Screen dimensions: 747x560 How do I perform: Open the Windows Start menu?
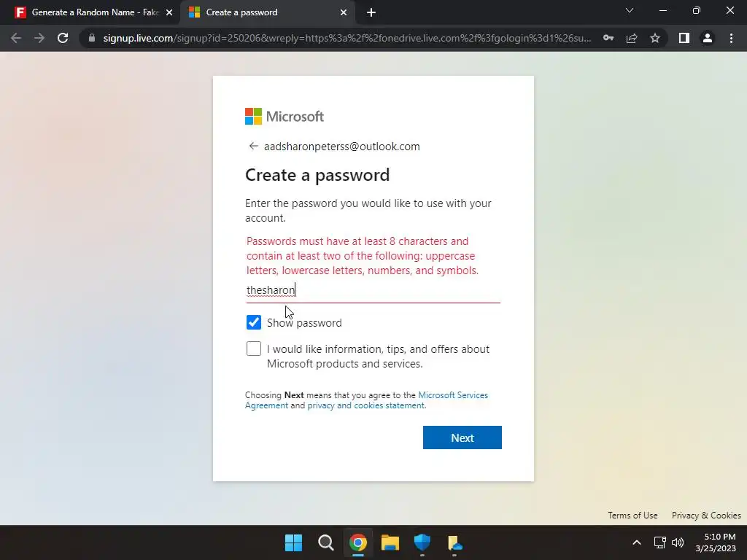(293, 542)
